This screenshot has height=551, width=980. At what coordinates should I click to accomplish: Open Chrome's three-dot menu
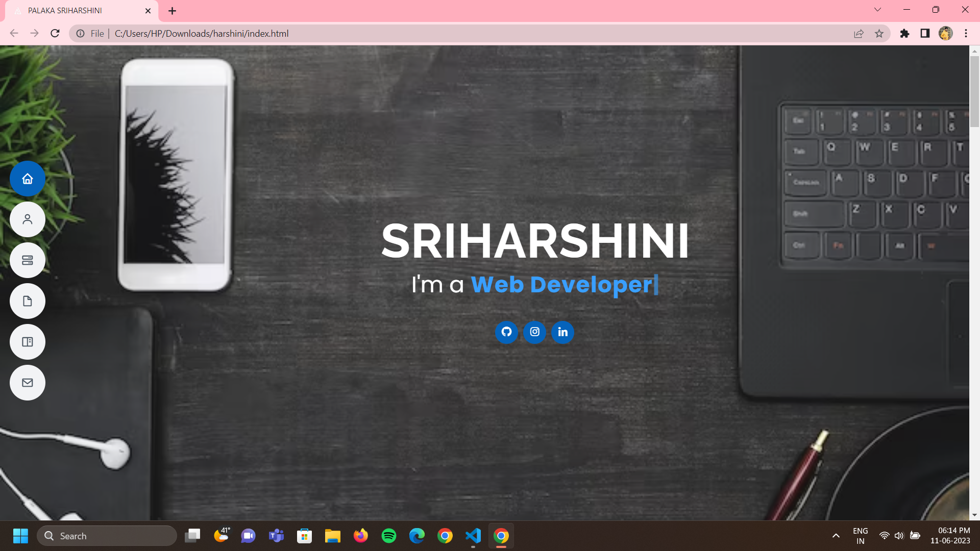[x=966, y=33]
